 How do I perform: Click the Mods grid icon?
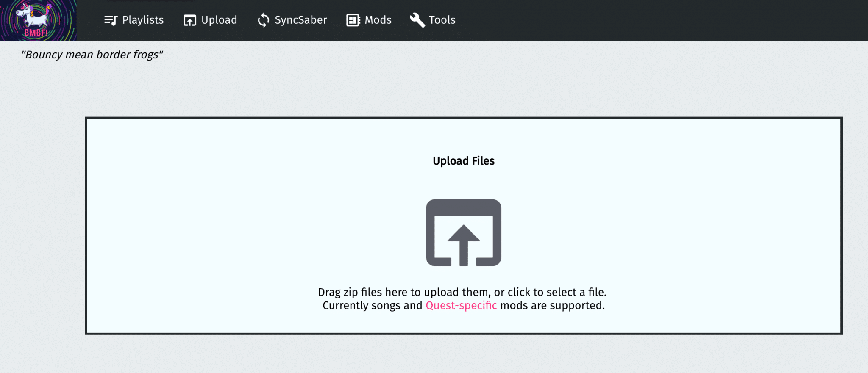click(x=353, y=20)
